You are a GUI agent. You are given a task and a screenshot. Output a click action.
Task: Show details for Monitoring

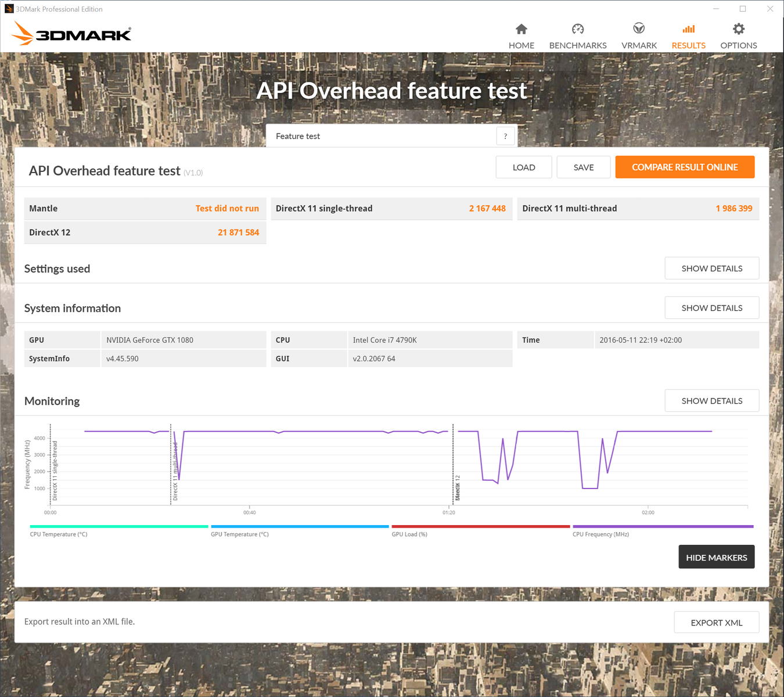point(712,401)
